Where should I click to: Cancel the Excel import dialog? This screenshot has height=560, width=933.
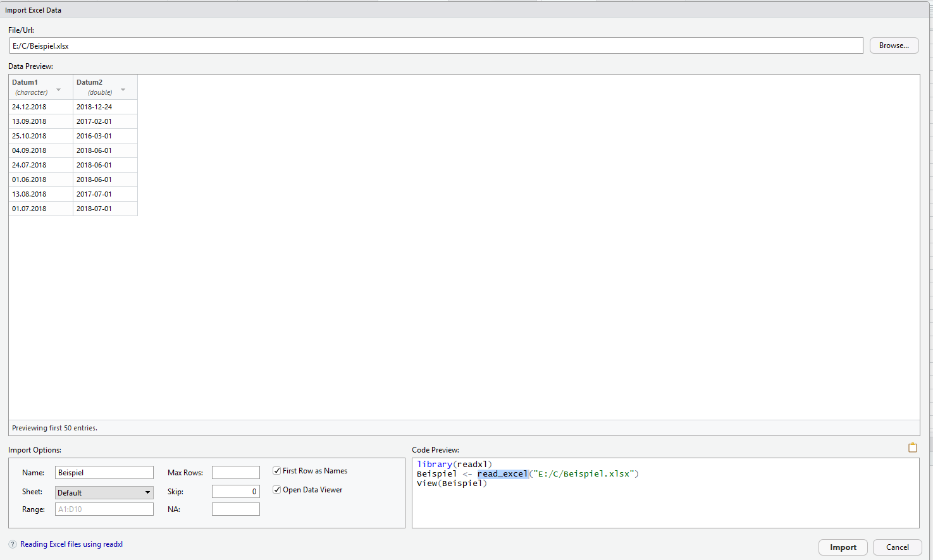(x=897, y=547)
